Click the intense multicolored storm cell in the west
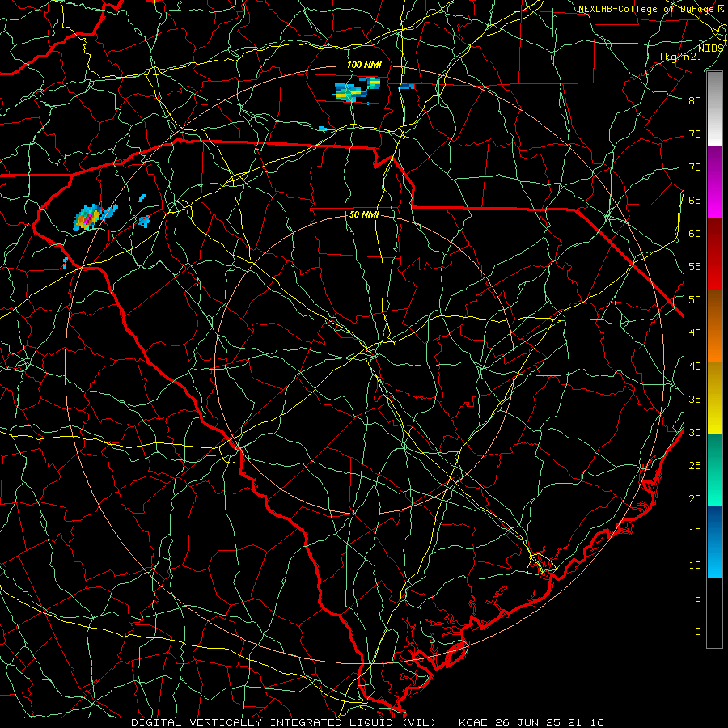The height and width of the screenshot is (728, 728). click(x=87, y=218)
